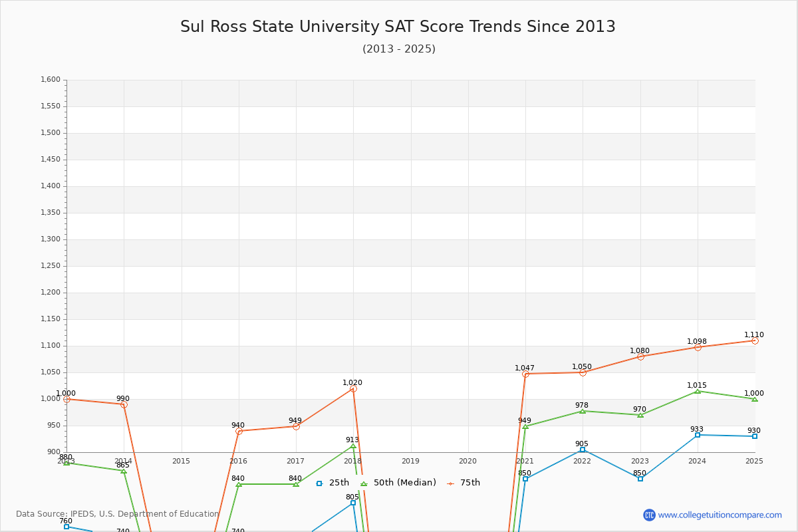The width and height of the screenshot is (798, 532).
Task: Select the 2016 median triangle marker 840
Action: [239, 484]
